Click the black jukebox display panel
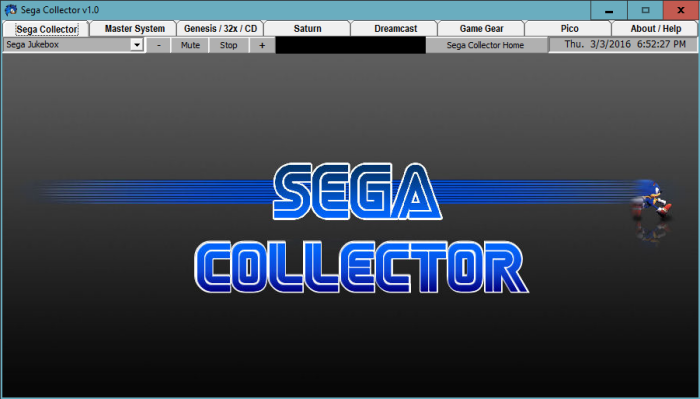Viewport: 700px width, 399px height. pos(350,45)
